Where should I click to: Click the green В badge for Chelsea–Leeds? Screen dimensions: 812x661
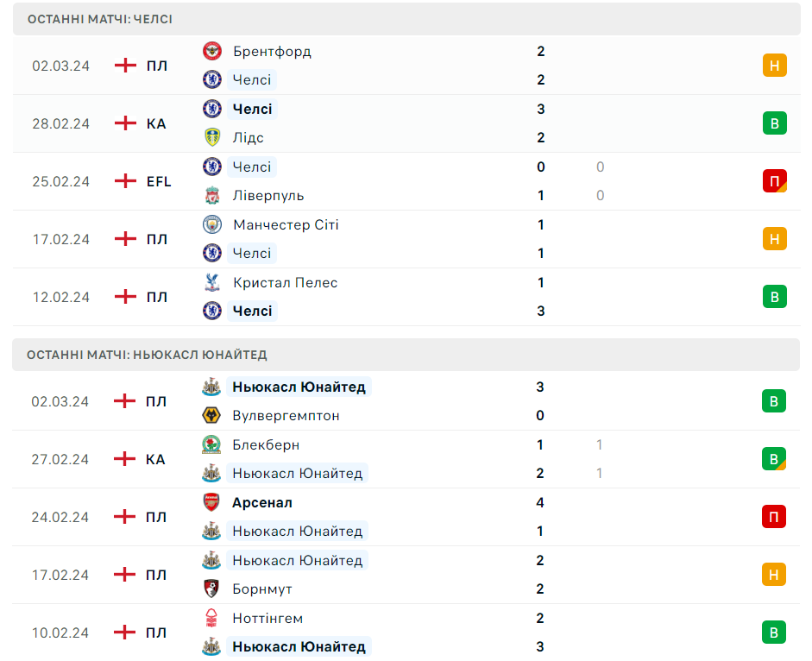point(774,123)
